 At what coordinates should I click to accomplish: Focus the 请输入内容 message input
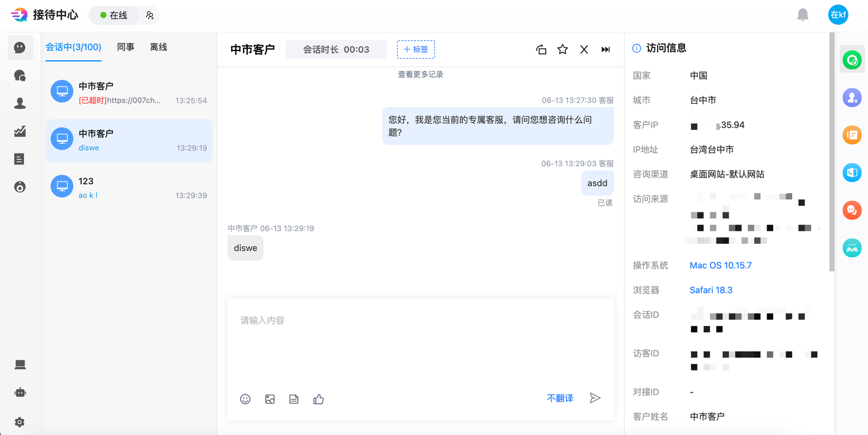pyautogui.click(x=420, y=342)
